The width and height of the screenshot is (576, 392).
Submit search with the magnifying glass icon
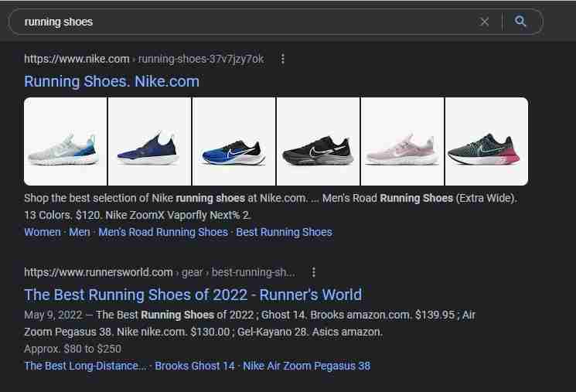tap(520, 22)
